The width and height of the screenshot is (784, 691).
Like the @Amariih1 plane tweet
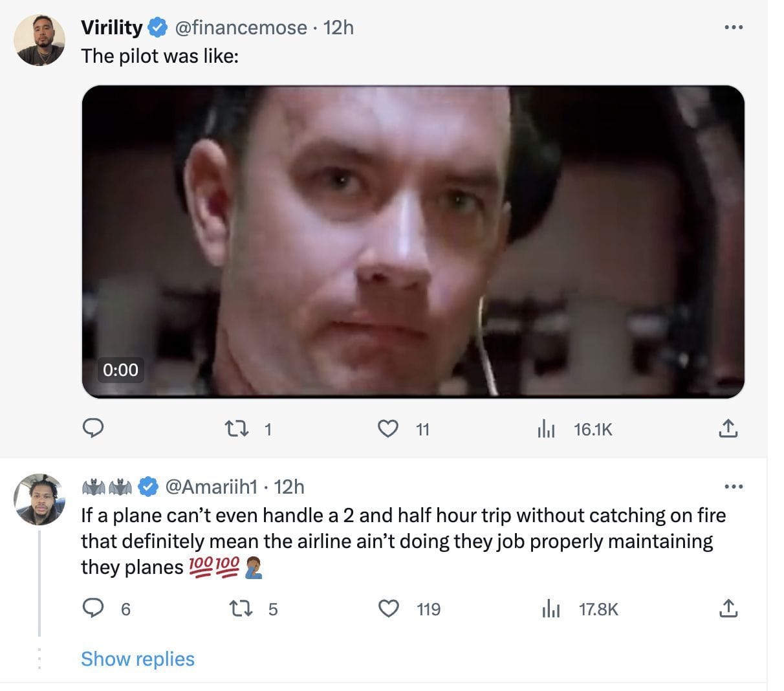388,608
